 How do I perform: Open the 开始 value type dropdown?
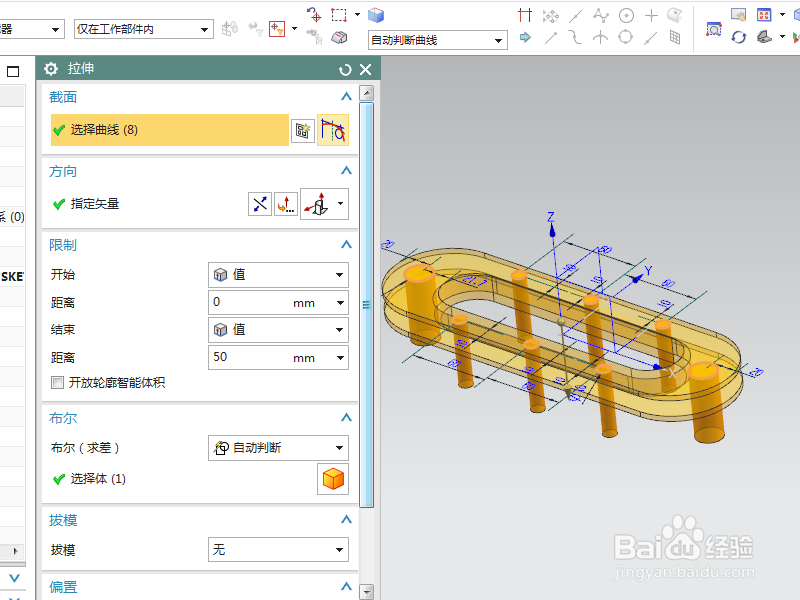(279, 275)
